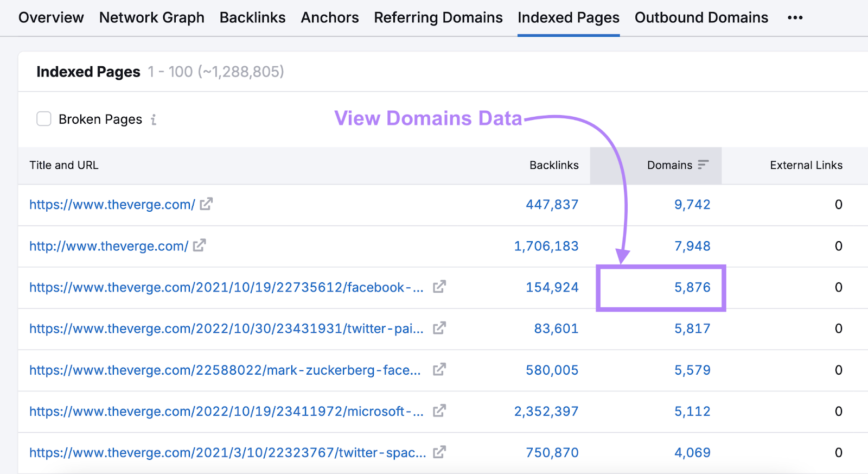Click external link icon beside twitter-spac URL

(x=439, y=452)
